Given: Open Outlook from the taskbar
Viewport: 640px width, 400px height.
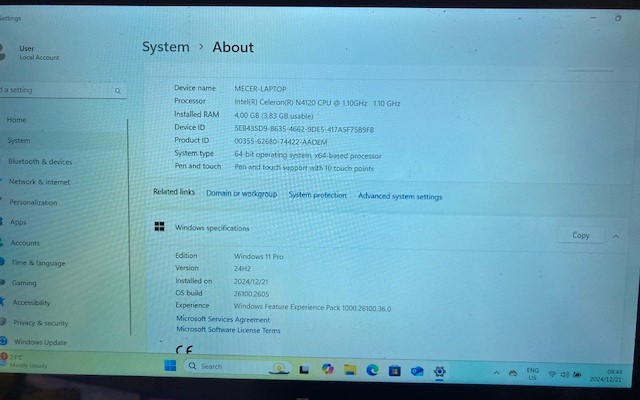Looking at the screenshot, I should (x=417, y=370).
